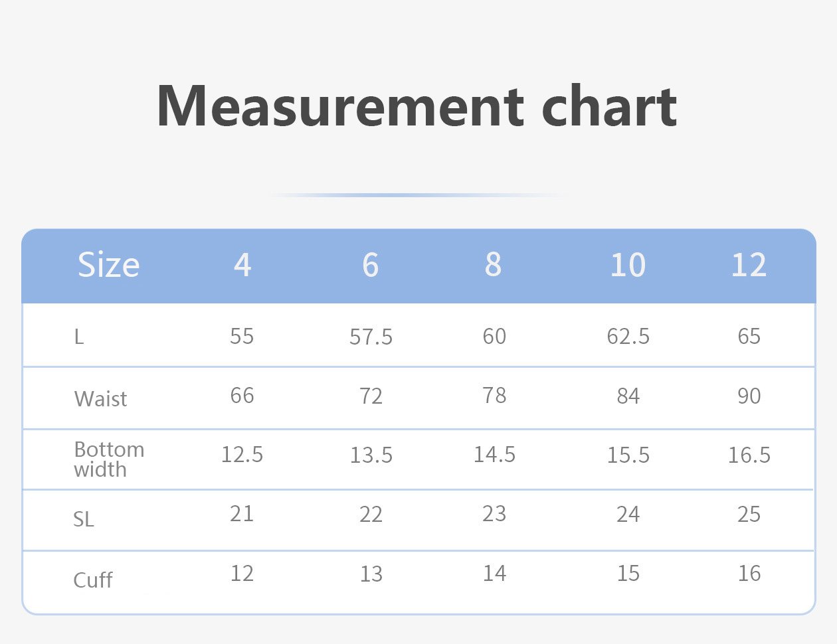837x644 pixels.
Task: Click size 10 column header
Action: click(x=628, y=265)
